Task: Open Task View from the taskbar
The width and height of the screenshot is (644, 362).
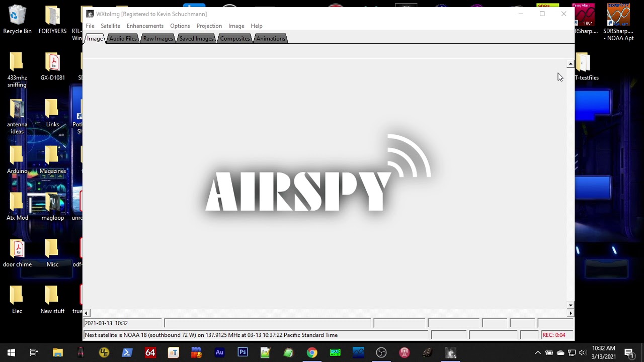Action: [x=34, y=352]
